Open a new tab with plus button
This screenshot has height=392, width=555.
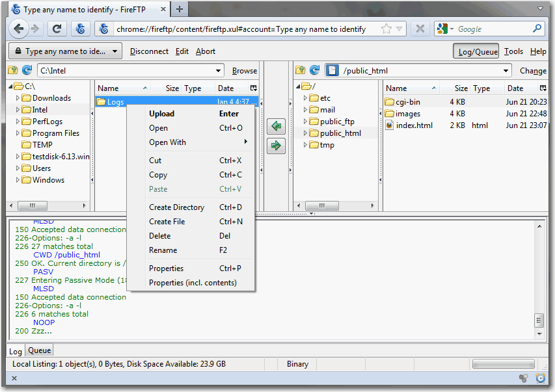tap(180, 9)
